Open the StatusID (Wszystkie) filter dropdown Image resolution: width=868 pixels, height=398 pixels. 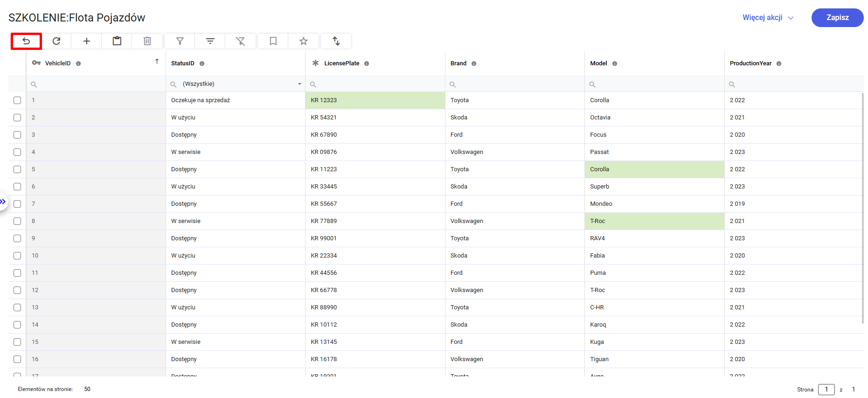(299, 84)
